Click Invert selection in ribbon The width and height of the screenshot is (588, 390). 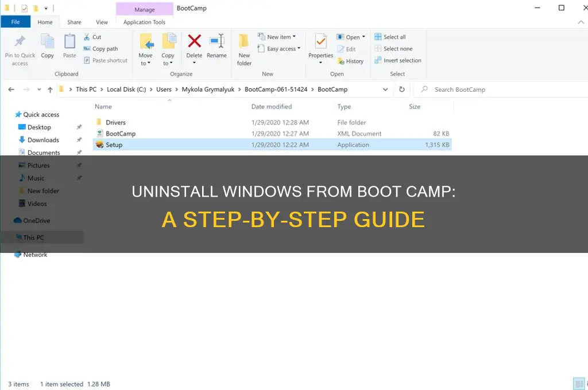[398, 60]
